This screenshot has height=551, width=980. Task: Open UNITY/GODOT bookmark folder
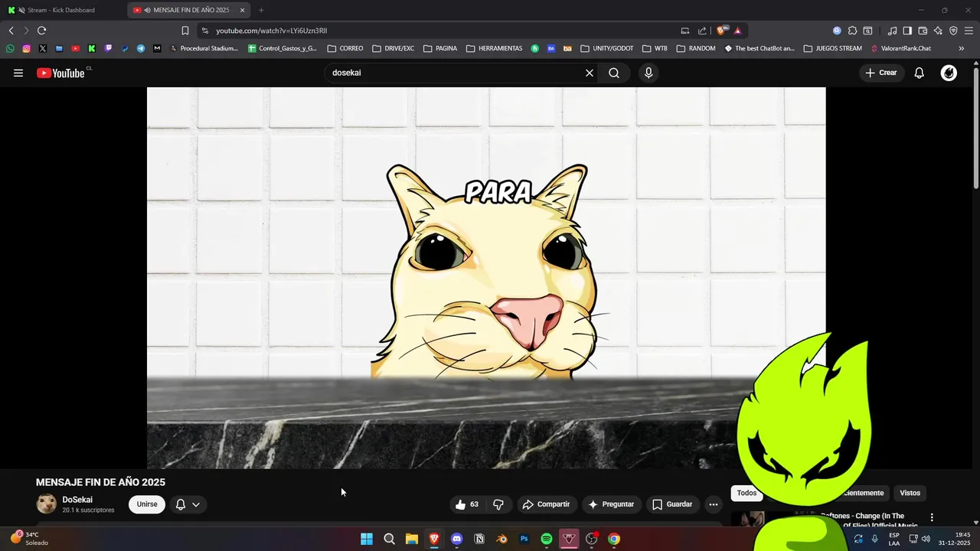607,48
